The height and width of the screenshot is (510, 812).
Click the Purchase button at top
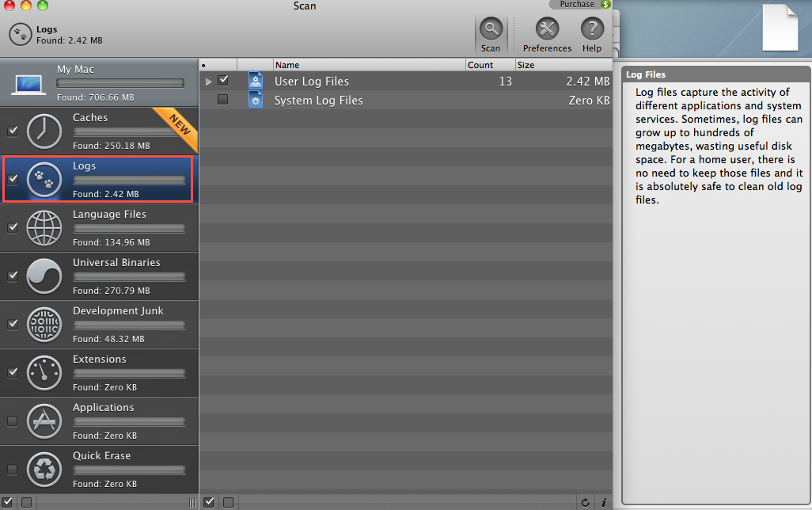581,5
